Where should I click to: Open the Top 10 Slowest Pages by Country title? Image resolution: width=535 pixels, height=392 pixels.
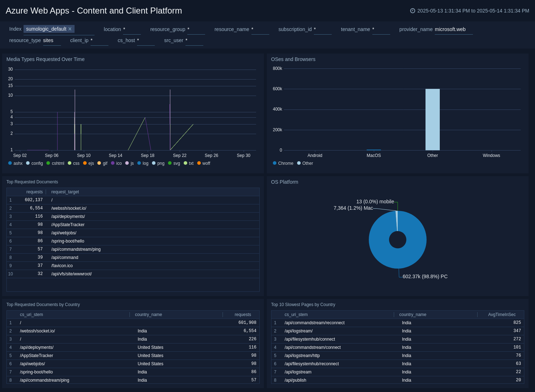[303, 305]
